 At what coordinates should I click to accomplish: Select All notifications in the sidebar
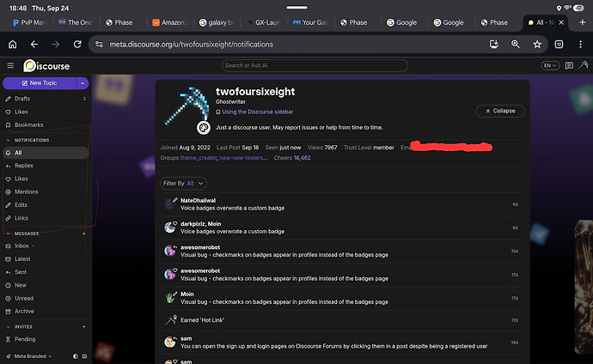(46, 153)
